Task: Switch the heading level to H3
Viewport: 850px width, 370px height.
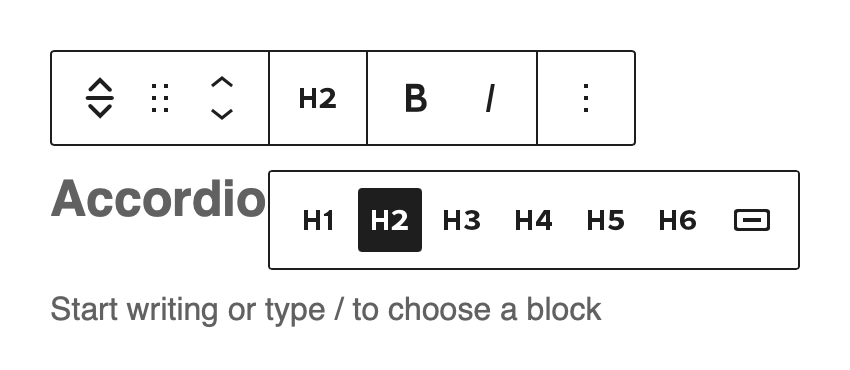Action: tap(462, 220)
